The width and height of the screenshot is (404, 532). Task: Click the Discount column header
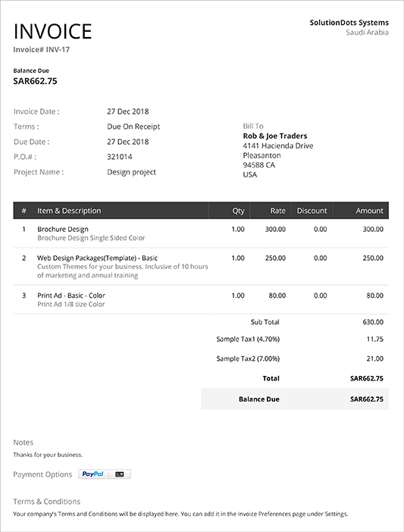point(312,211)
